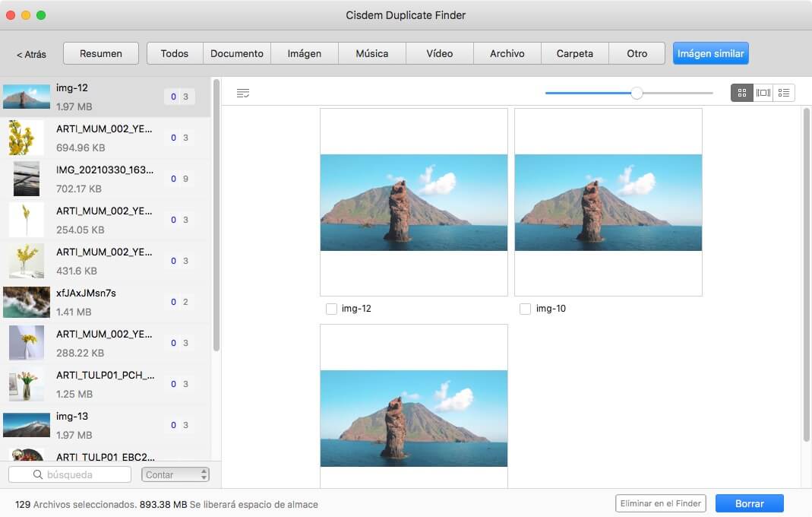Viewport: 812px width, 517px height.
Task: Select the IMG_20210330 group thumbnail
Action: (27, 179)
